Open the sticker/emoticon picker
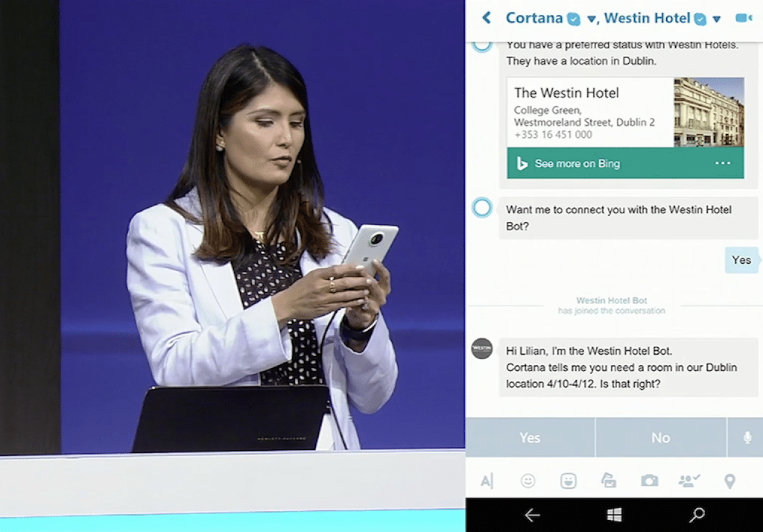Viewport: 763px width, 532px height. point(569,481)
